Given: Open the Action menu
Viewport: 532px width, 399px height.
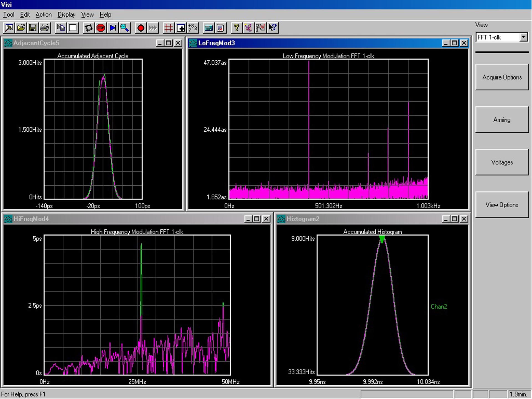Looking at the screenshot, I should (x=44, y=14).
